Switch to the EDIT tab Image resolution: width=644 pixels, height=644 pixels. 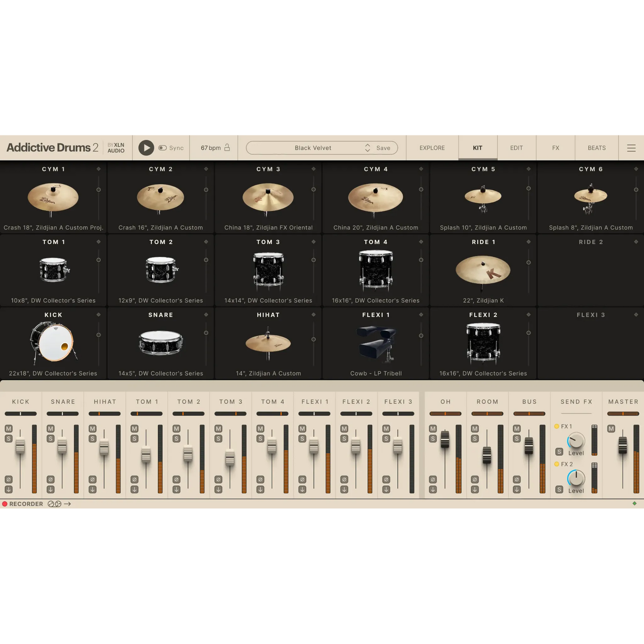[x=516, y=148]
